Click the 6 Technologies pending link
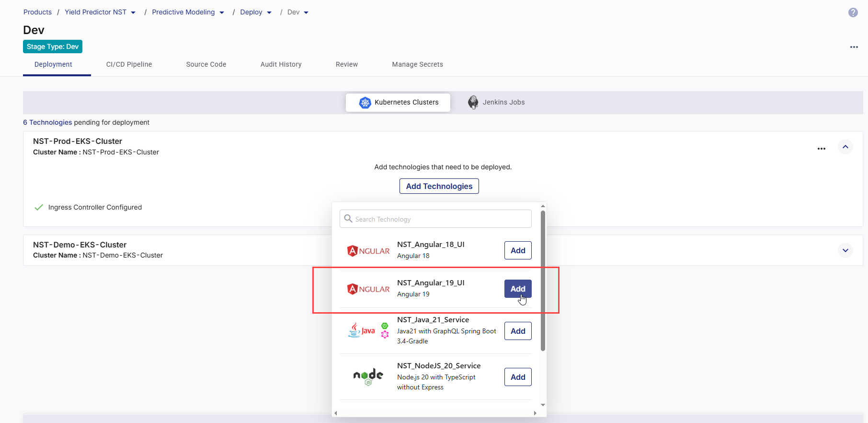 tap(47, 122)
